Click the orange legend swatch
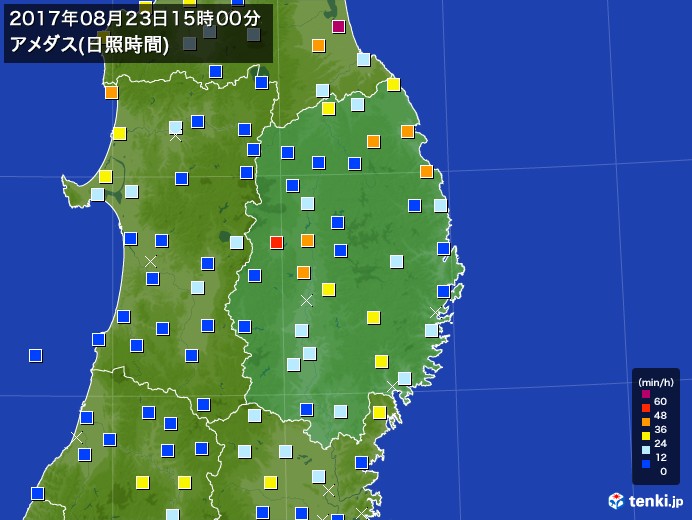The image size is (692, 520). point(646,422)
